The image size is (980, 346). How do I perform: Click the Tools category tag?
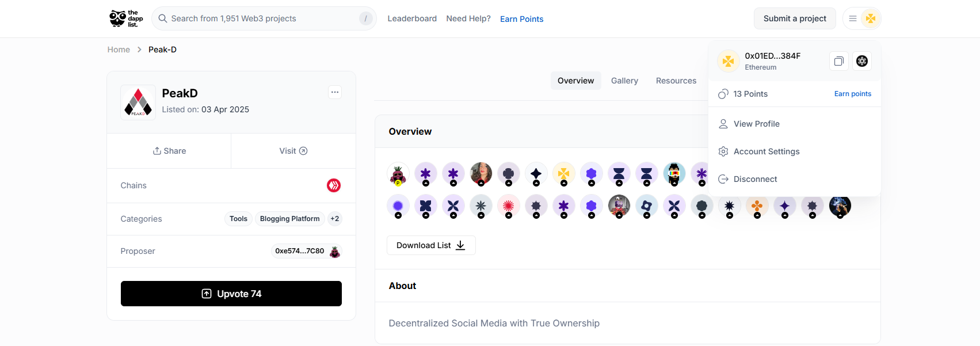click(238, 219)
